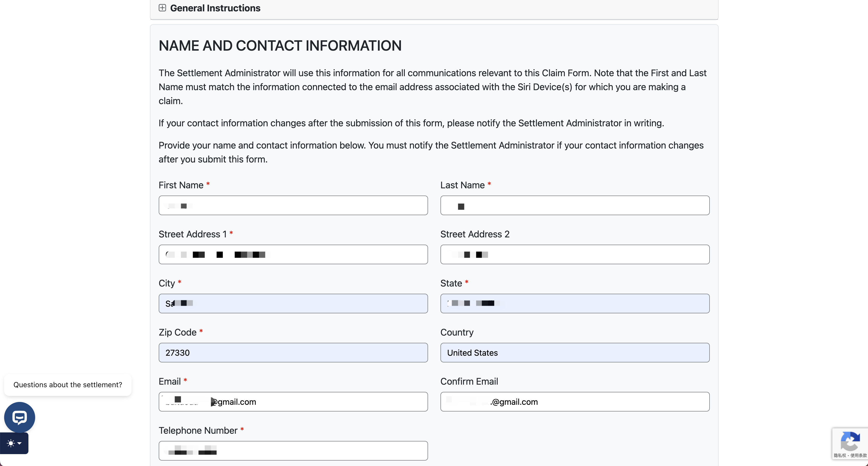Screen dimensions: 868x466
Task: Open theme switcher dropdown caret
Action: (x=20, y=443)
